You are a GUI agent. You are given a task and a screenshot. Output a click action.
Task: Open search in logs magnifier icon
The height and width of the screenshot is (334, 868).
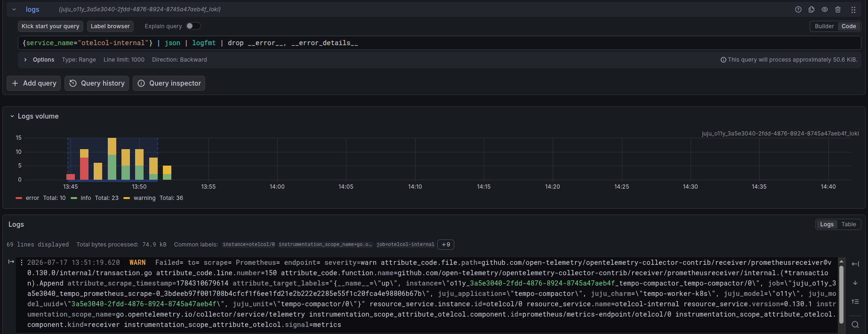pos(855,325)
